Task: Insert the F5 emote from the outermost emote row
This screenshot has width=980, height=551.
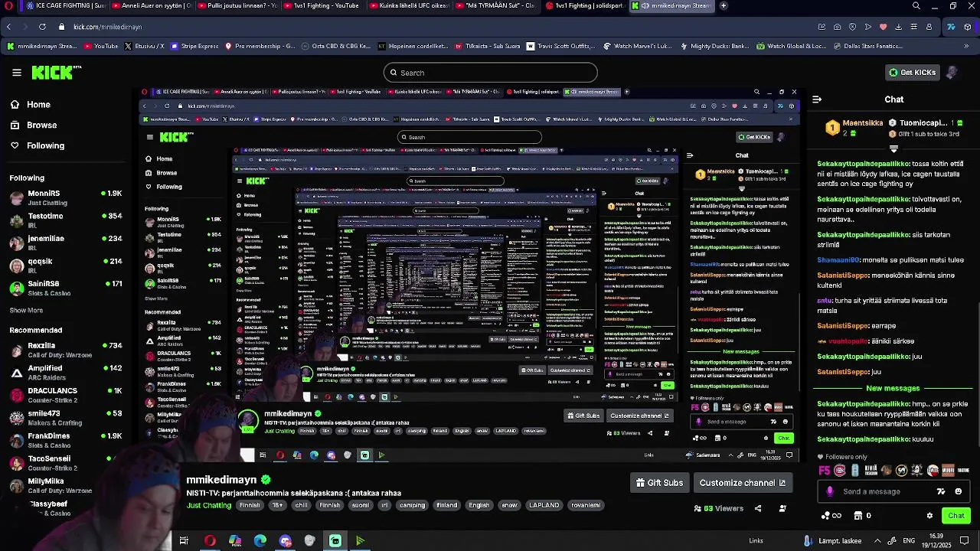Action: pos(824,471)
